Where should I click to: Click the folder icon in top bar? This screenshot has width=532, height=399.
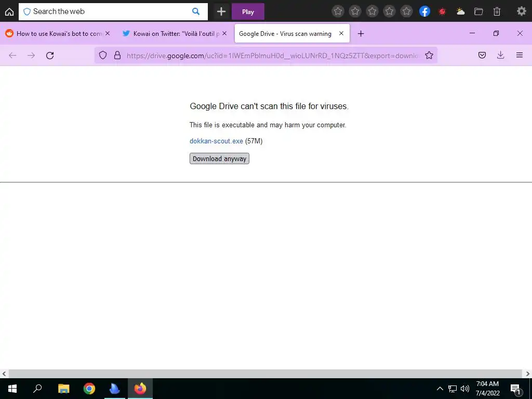pyautogui.click(x=478, y=11)
